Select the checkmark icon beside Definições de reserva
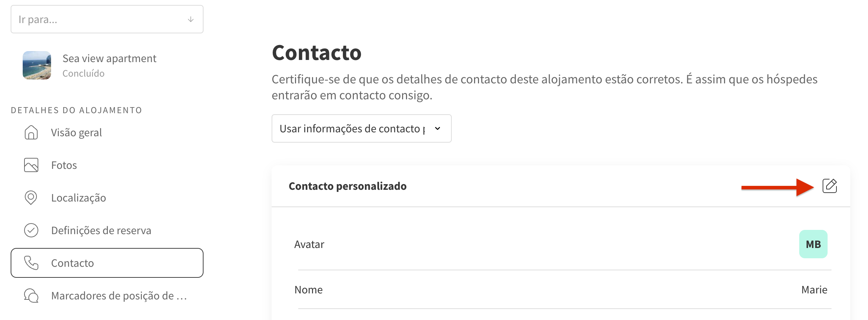The image size is (868, 320). pyautogui.click(x=31, y=231)
